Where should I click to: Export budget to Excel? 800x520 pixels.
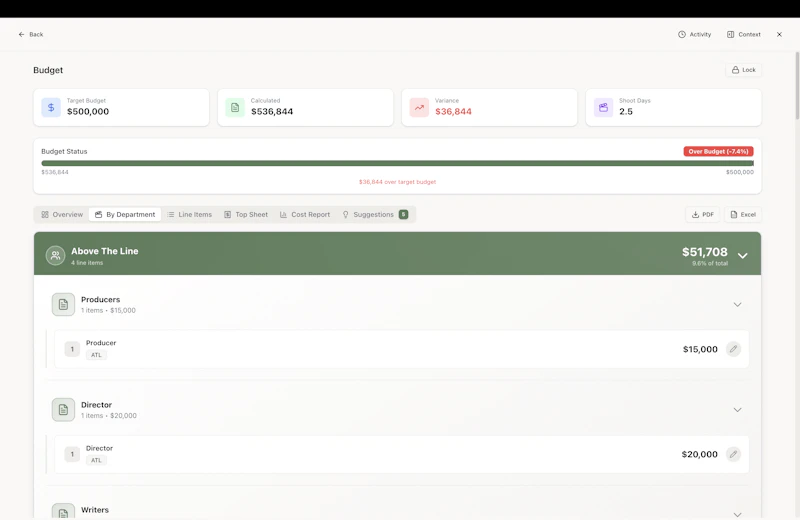pyautogui.click(x=743, y=214)
